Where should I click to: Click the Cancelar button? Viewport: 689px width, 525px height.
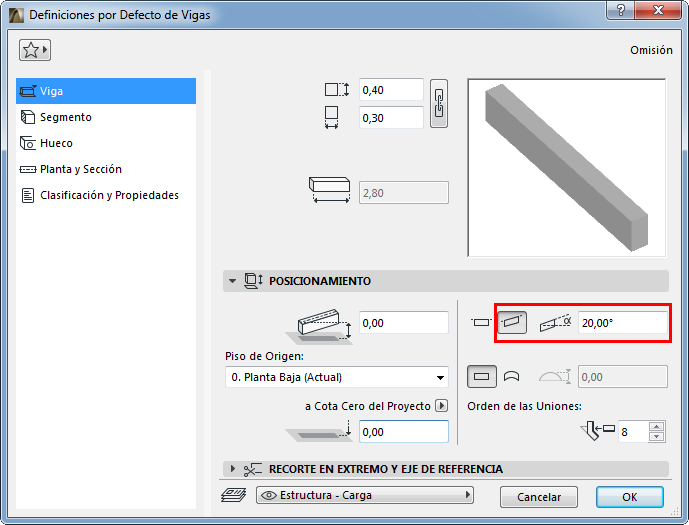pyautogui.click(x=539, y=497)
